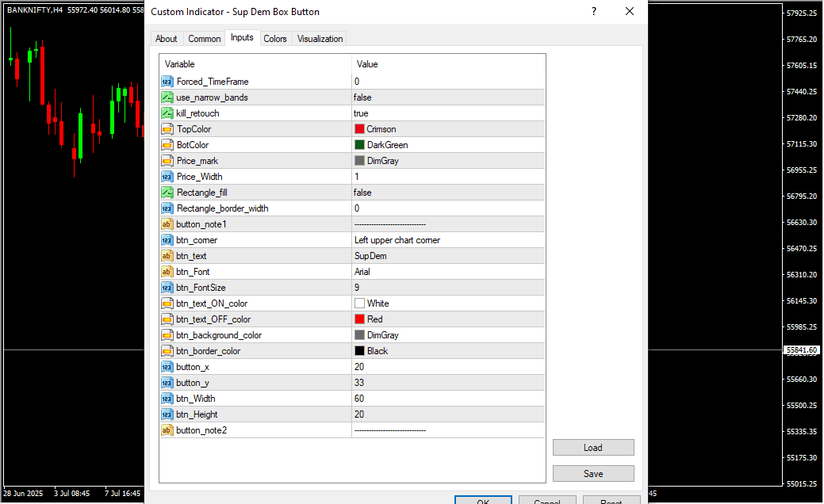Toggle the kill_retouch true value
Viewport: 824px width, 504px height.
coord(448,113)
